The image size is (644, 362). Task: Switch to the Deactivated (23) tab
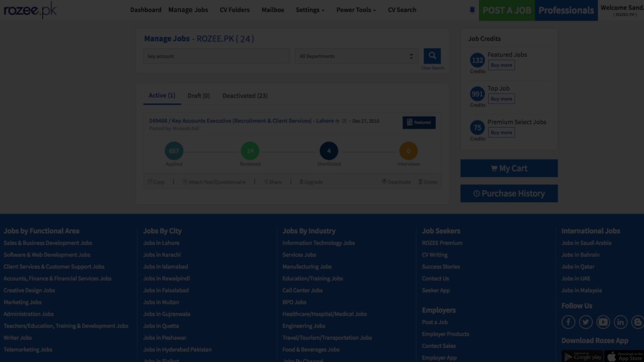click(x=245, y=96)
